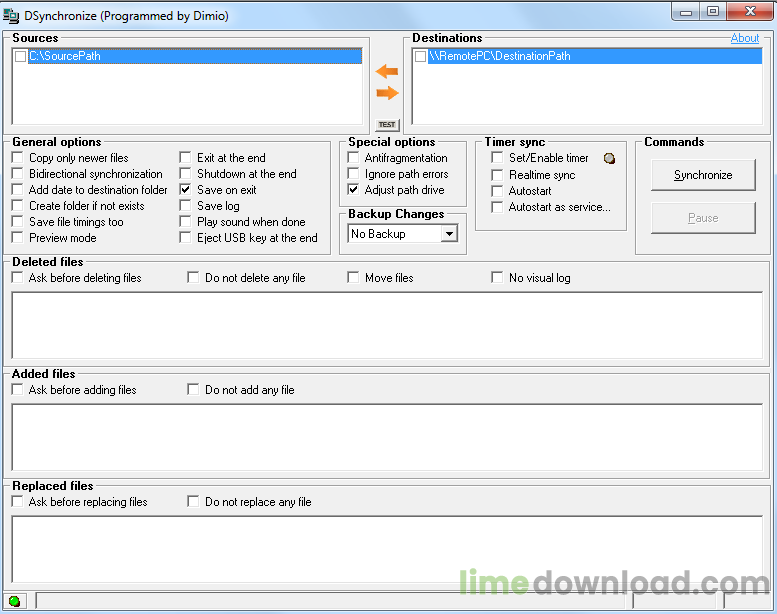Enable Shutdown at the end
This screenshot has height=614, width=777.
185,173
